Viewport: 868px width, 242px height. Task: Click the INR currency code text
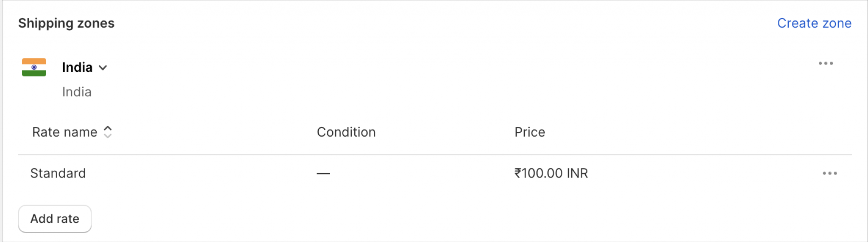click(x=577, y=173)
